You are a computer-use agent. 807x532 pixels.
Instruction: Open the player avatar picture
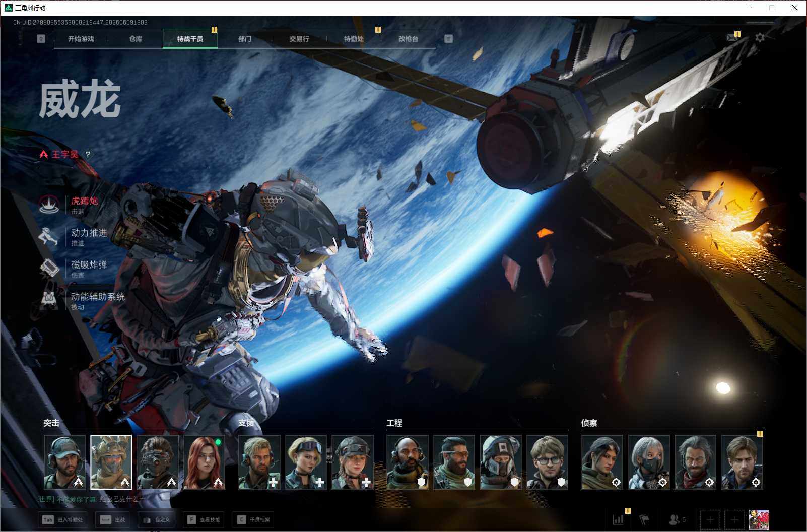pos(759,519)
